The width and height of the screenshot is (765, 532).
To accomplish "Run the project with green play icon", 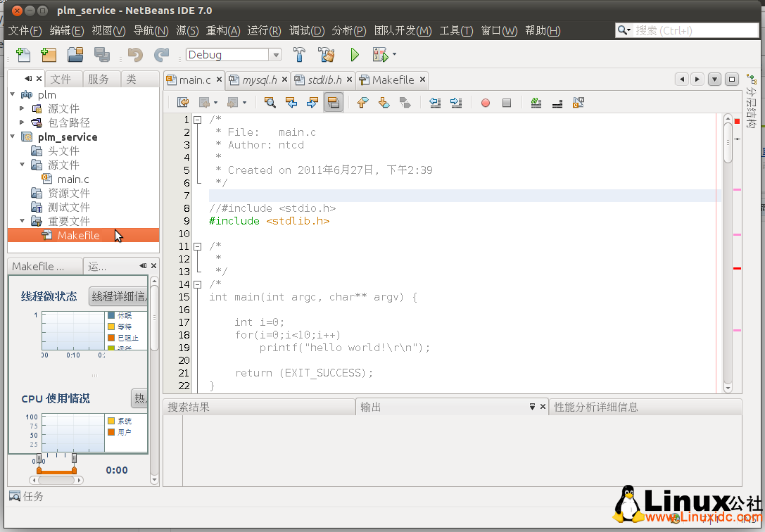I will (x=355, y=55).
